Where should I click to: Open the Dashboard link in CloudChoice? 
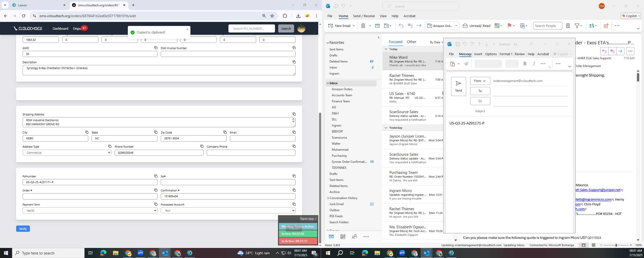tap(60, 28)
